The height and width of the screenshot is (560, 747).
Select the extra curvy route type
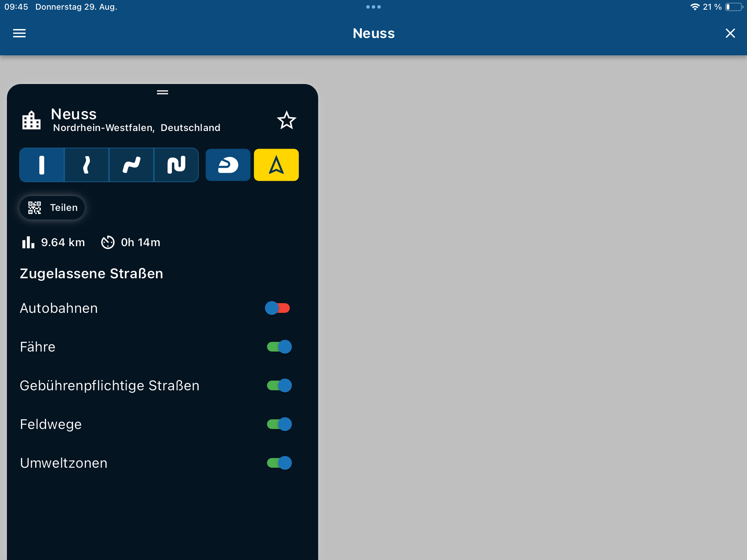point(176,165)
